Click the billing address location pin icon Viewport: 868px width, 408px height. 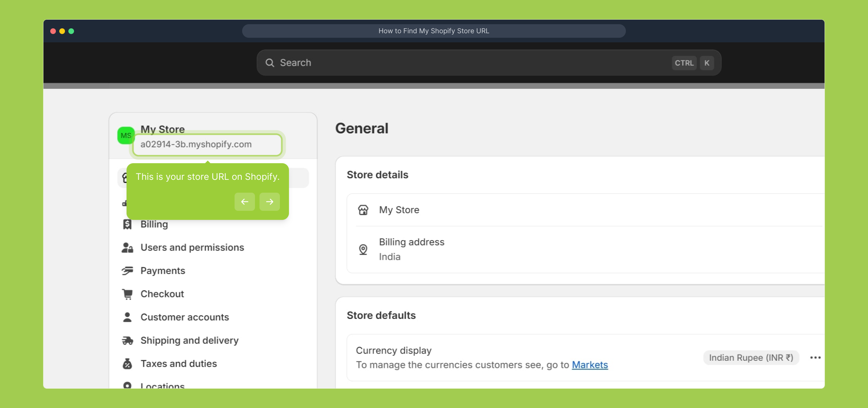[x=363, y=249]
